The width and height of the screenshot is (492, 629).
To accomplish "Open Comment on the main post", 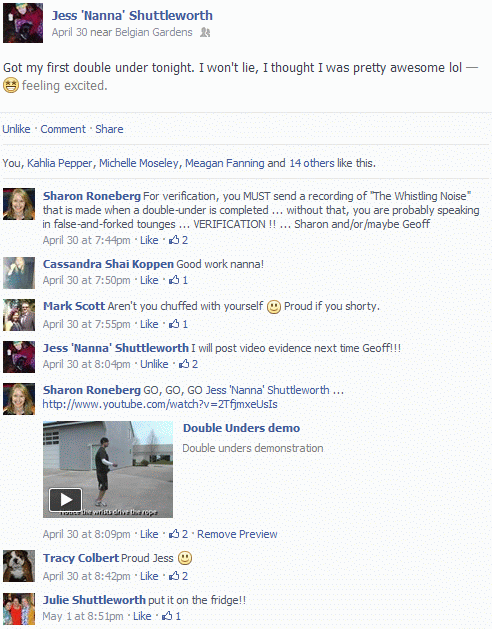I will tap(63, 129).
